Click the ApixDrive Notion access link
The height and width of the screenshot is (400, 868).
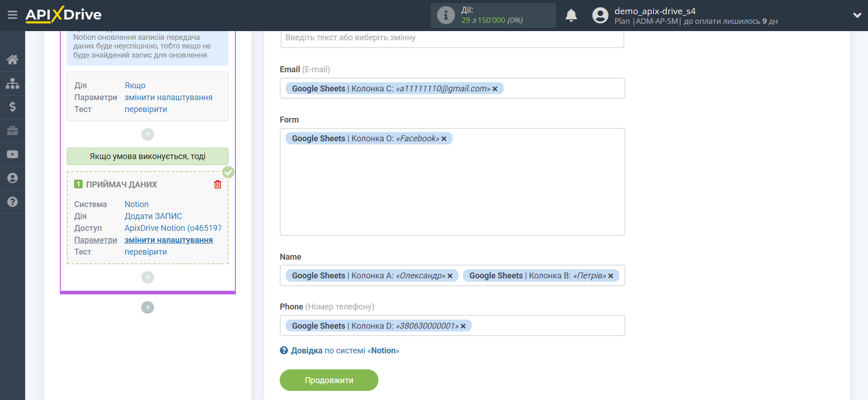click(x=173, y=228)
